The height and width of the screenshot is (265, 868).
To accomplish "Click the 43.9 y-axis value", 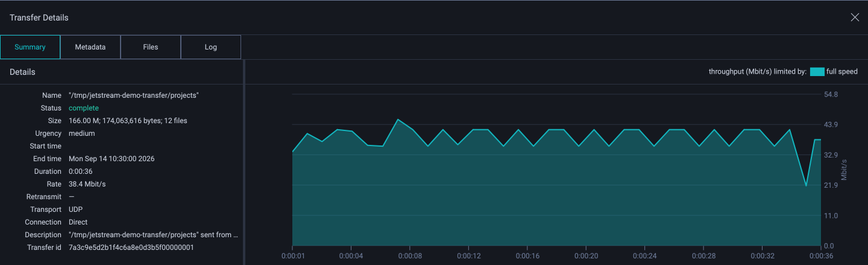I will coord(831,125).
